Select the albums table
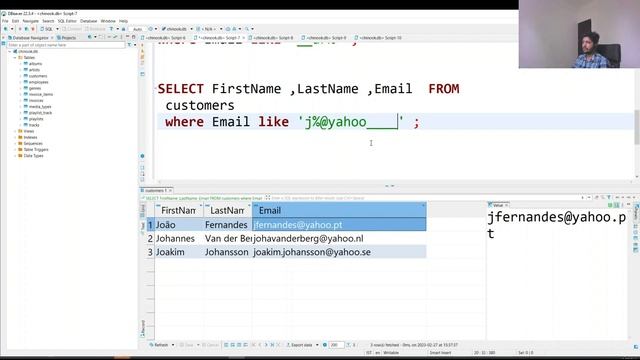The height and width of the screenshot is (360, 640). tap(35, 64)
